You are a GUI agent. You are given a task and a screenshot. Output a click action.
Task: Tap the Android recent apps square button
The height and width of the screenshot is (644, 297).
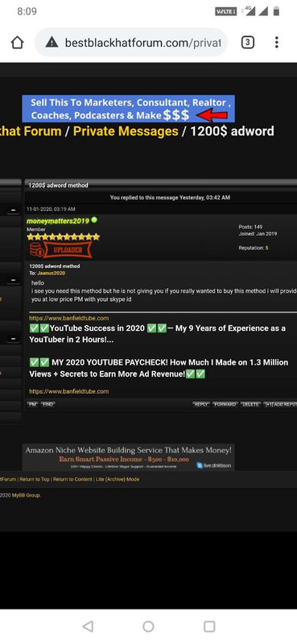[x=209, y=626]
